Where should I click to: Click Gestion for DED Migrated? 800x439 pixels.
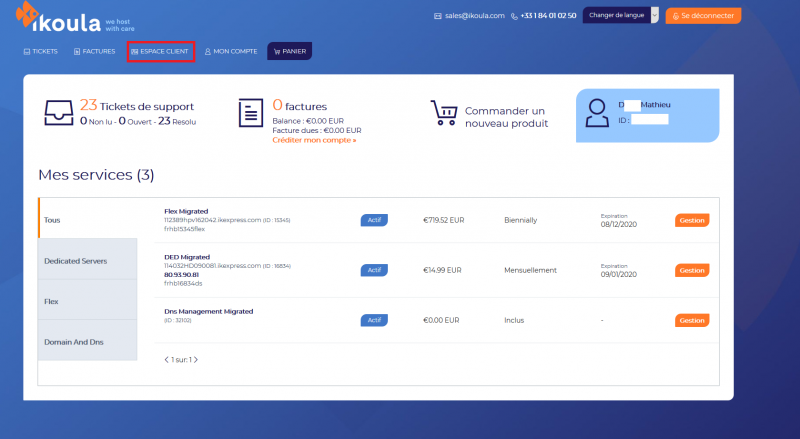point(692,271)
